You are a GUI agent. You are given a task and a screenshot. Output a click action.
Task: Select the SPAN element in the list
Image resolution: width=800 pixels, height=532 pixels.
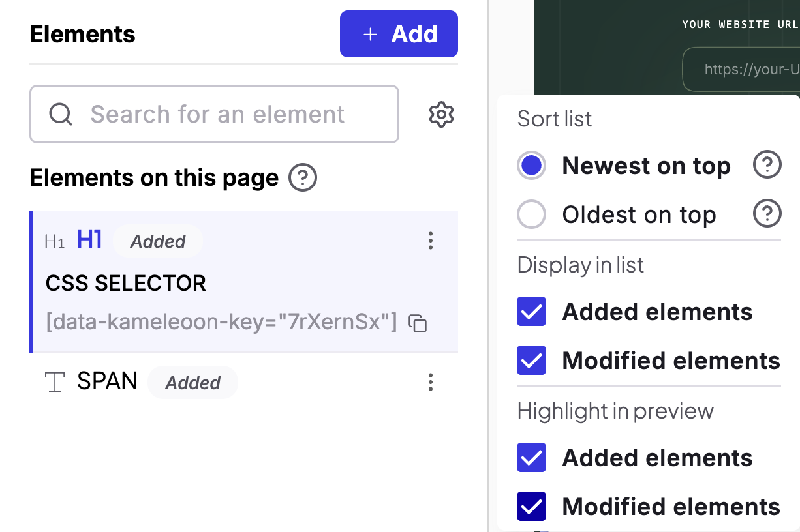point(243,382)
